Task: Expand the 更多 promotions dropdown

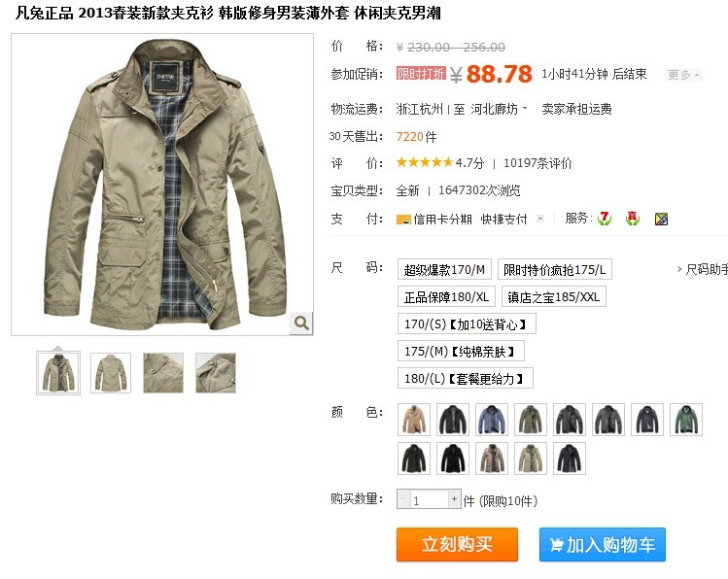Action: [x=683, y=75]
